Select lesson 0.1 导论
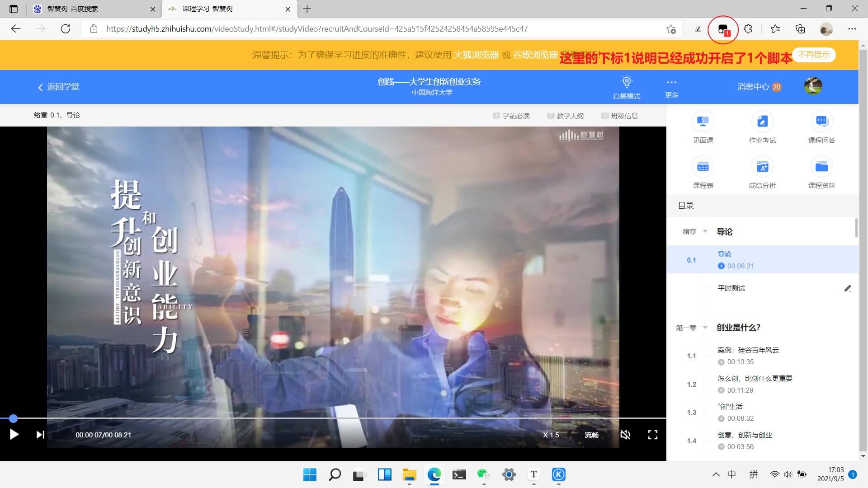868x488 pixels. (x=763, y=259)
